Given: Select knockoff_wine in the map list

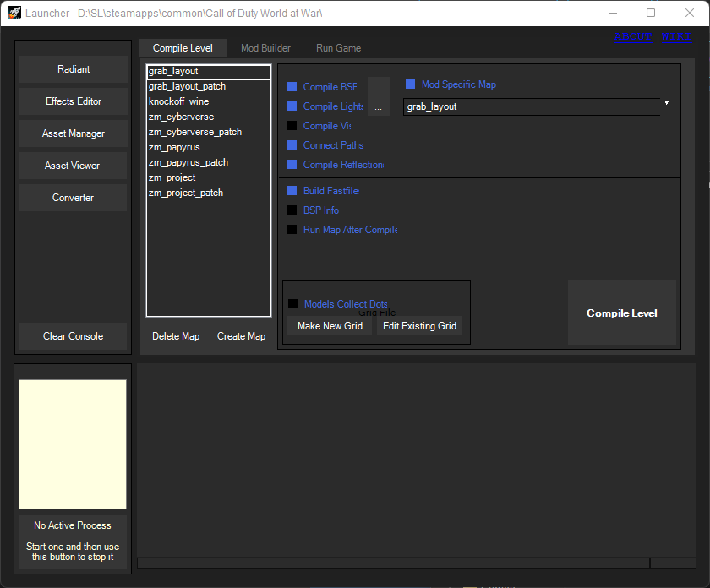Looking at the screenshot, I should [x=209, y=102].
